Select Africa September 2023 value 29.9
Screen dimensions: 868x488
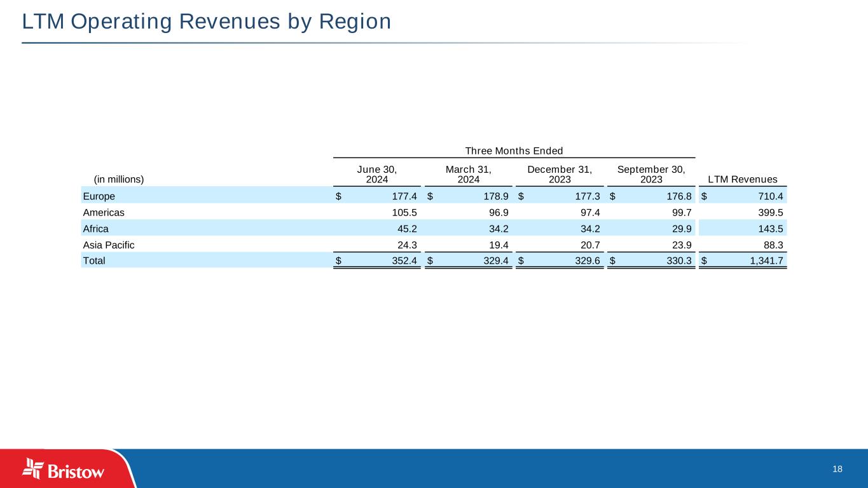[x=679, y=228]
